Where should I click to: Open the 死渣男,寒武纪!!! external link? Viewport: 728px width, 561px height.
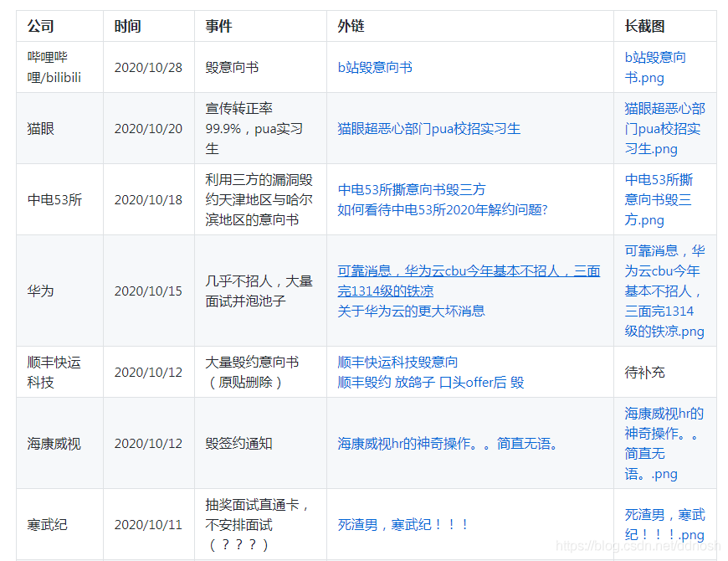tap(402, 525)
